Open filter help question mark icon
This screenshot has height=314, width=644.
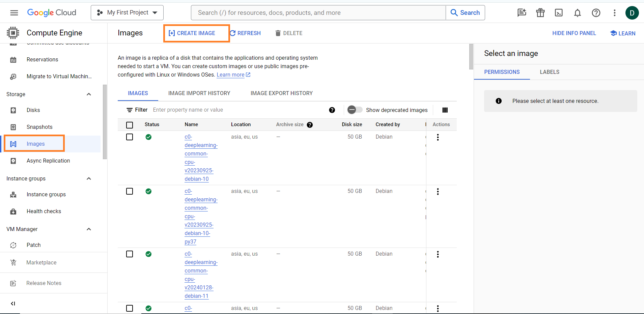[332, 110]
